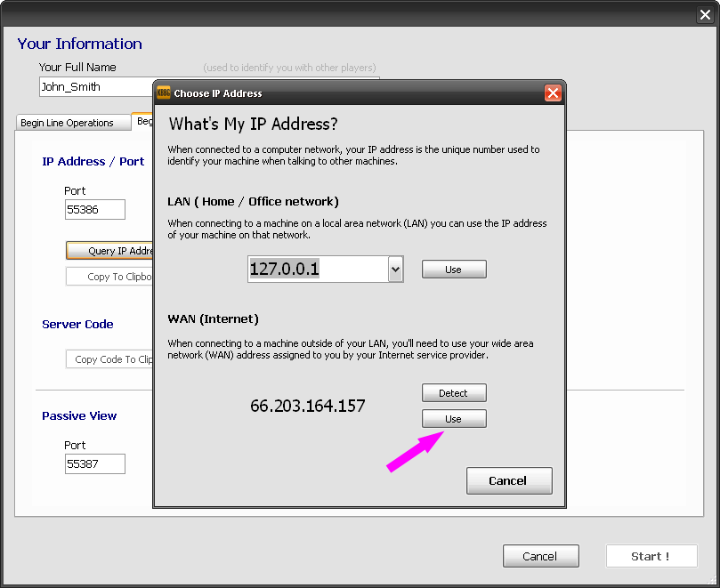Click the IP Address Port field 55386
The width and height of the screenshot is (720, 588).
point(94,210)
